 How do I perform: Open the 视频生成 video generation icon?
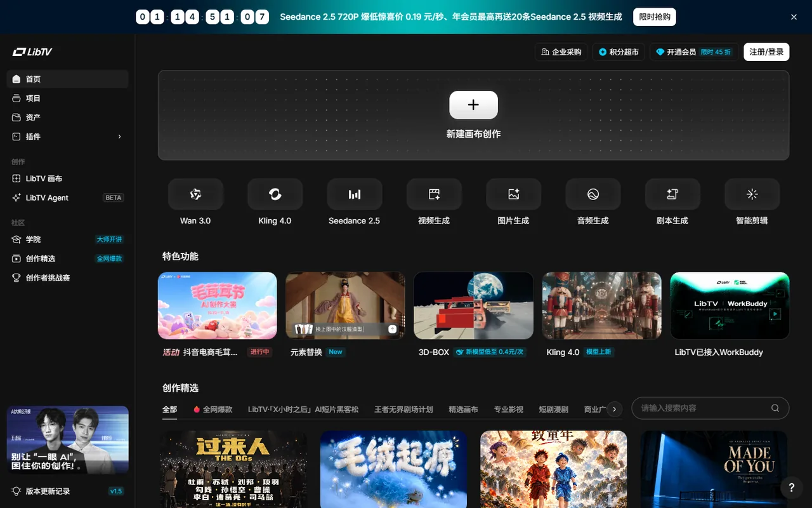click(x=434, y=194)
